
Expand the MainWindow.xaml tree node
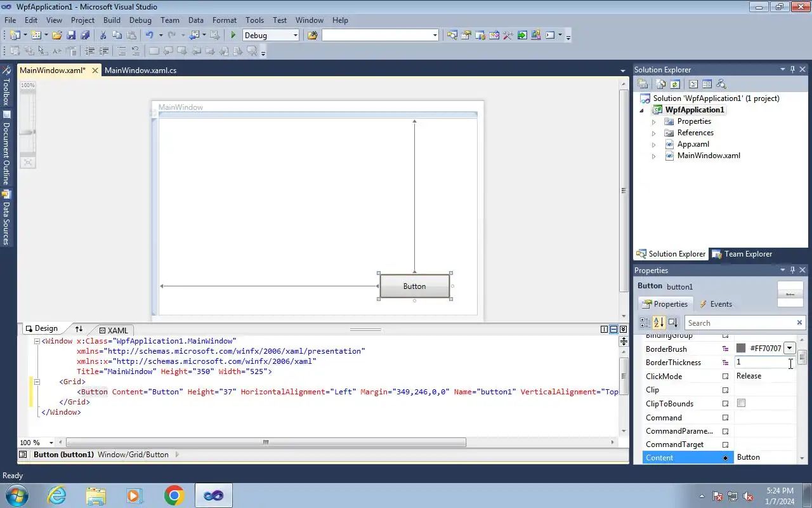654,156
